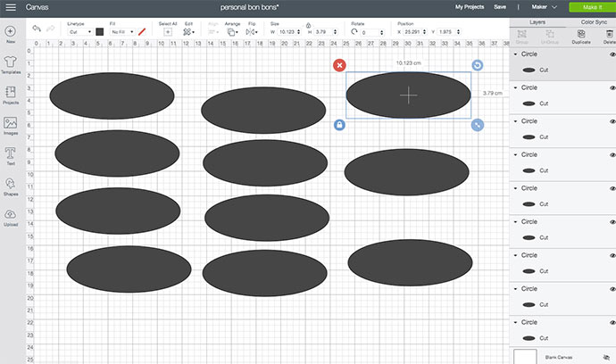Hide the topmost Circle layer
Screen dimensions: 616x364
point(612,54)
